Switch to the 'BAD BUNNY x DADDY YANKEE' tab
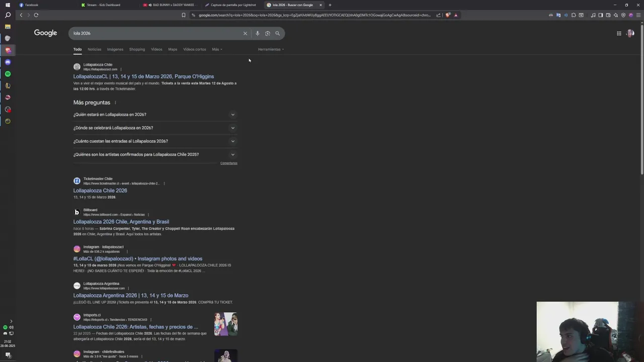 click(170, 5)
